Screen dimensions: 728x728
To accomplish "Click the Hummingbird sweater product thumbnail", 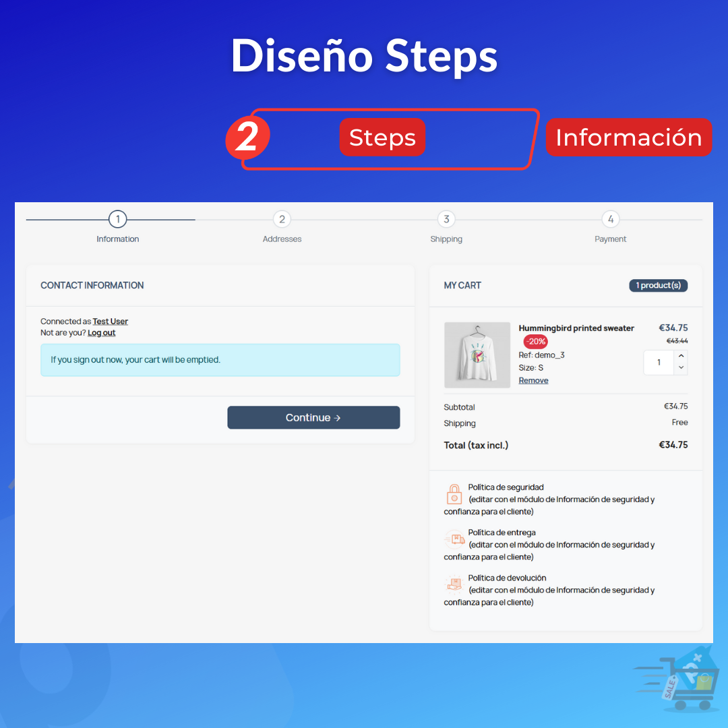I will click(x=477, y=355).
